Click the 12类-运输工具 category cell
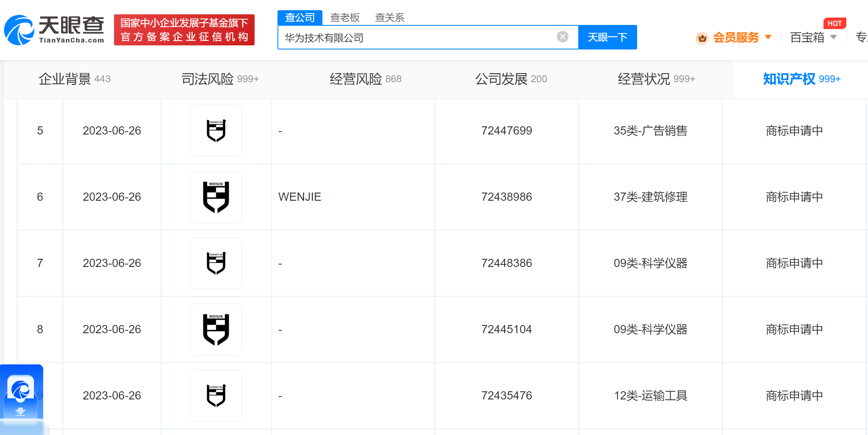The image size is (868, 435). click(651, 396)
